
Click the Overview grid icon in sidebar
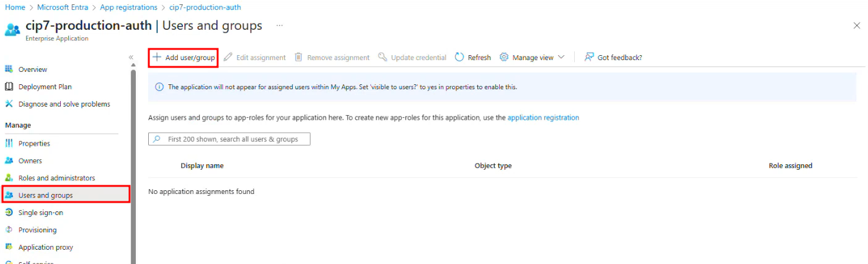click(9, 69)
